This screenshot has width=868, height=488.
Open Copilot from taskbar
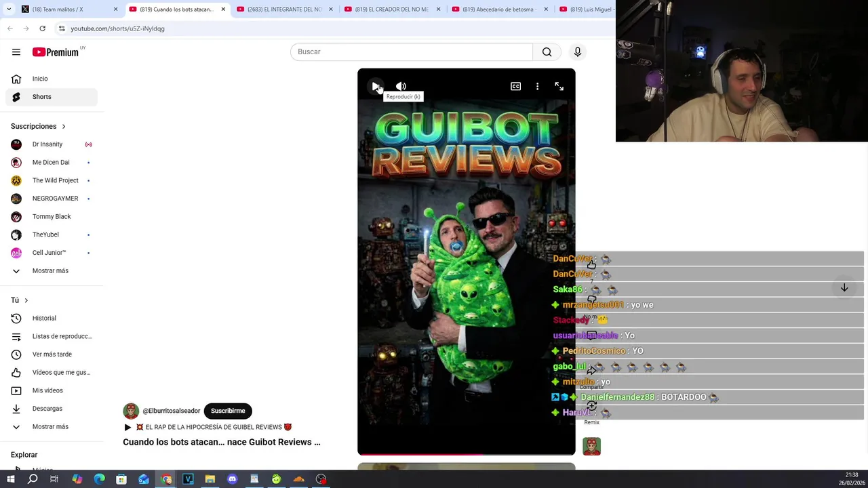77,479
